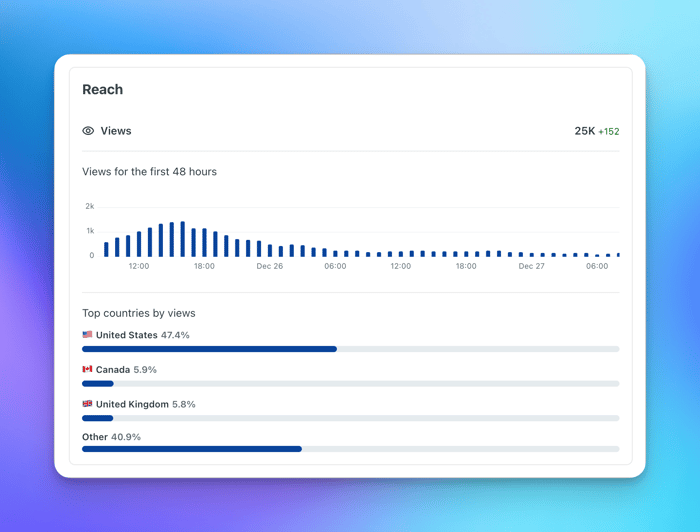The height and width of the screenshot is (532, 700).
Task: Click the Reach card heading
Action: pyautogui.click(x=102, y=89)
